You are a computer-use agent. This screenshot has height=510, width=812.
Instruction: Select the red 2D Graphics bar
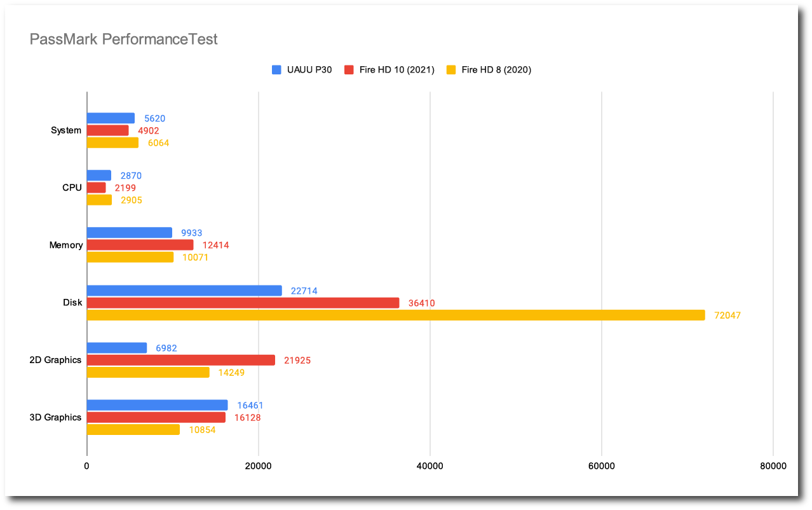point(181,360)
